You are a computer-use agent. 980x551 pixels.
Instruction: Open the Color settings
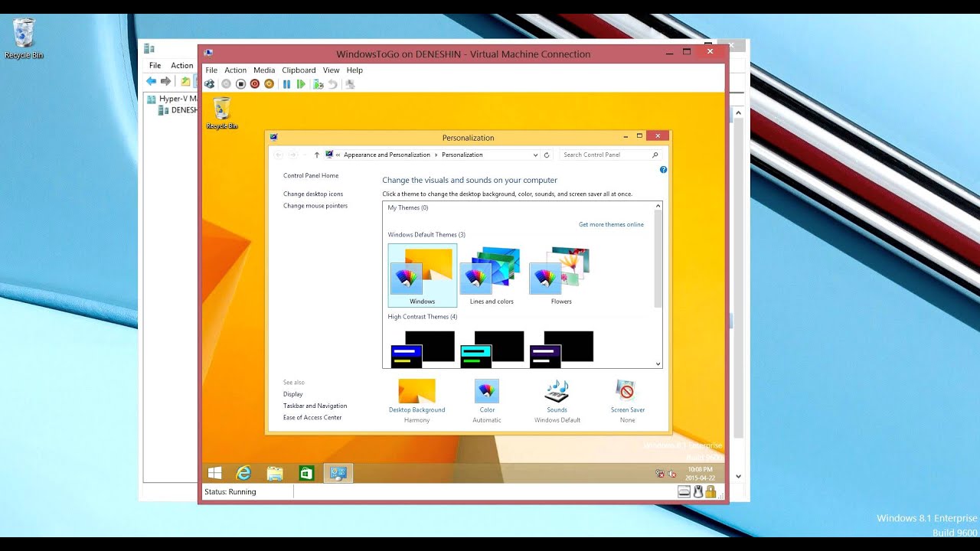click(487, 401)
